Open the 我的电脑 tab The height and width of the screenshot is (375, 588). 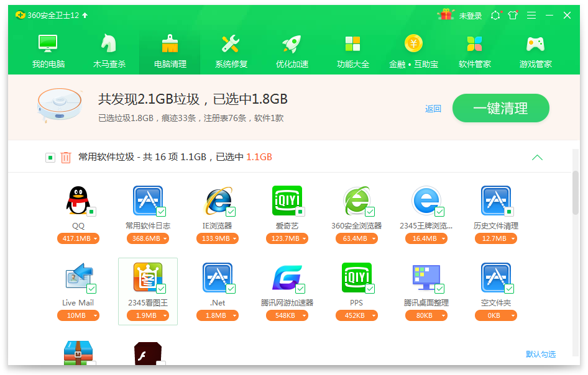click(x=48, y=52)
